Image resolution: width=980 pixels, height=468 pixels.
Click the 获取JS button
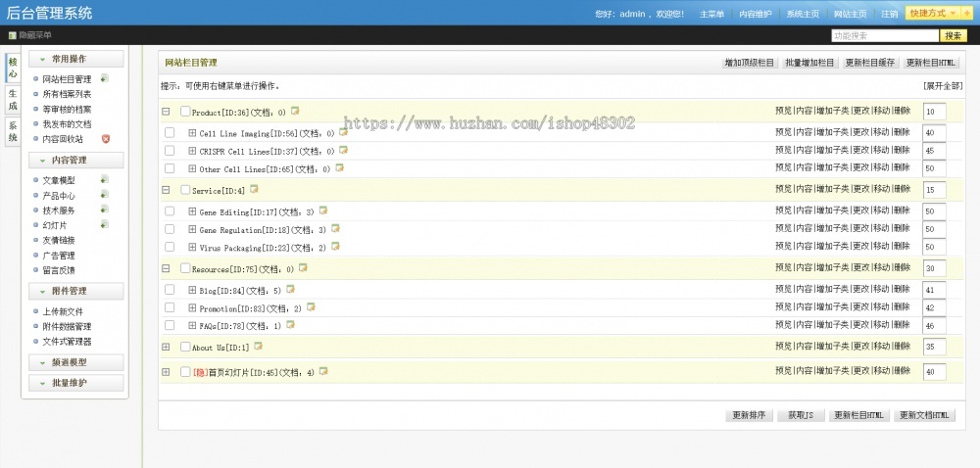point(801,415)
